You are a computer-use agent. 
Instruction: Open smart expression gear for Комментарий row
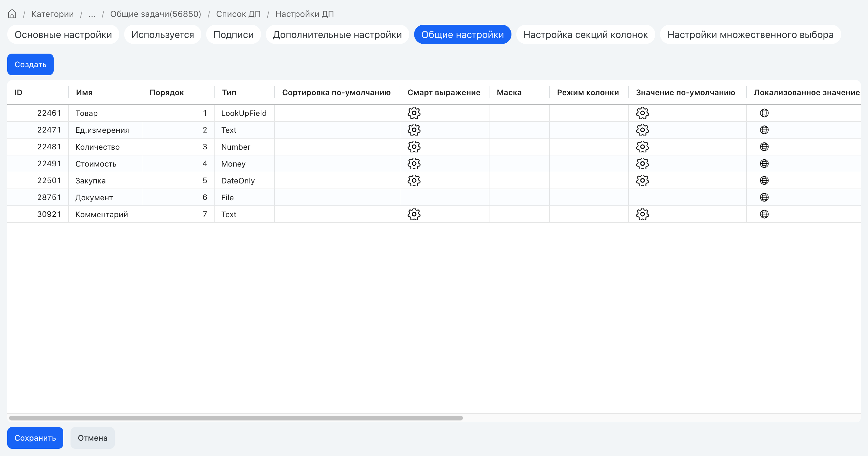coord(414,214)
